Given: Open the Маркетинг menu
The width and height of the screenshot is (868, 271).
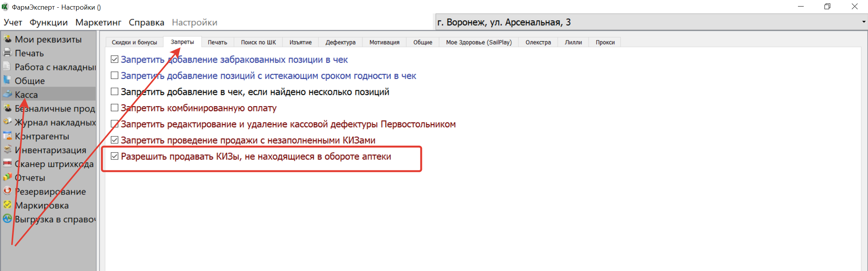Looking at the screenshot, I should (x=98, y=22).
